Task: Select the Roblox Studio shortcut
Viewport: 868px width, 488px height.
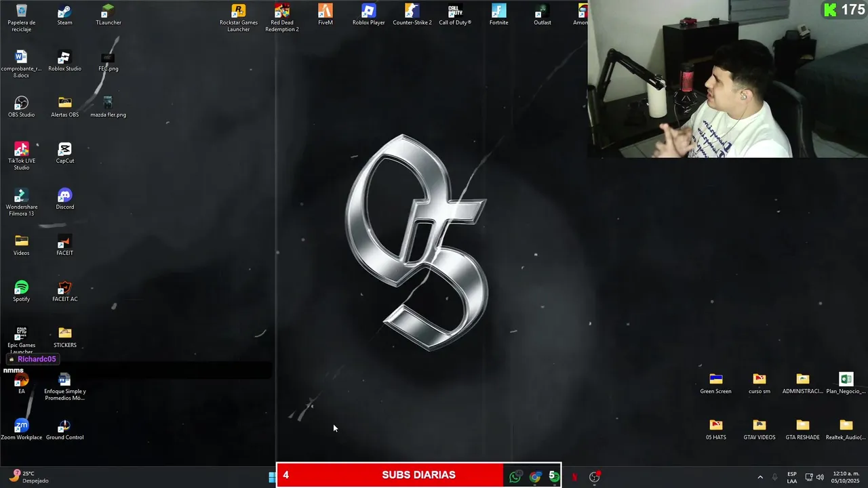Action: click(x=64, y=61)
